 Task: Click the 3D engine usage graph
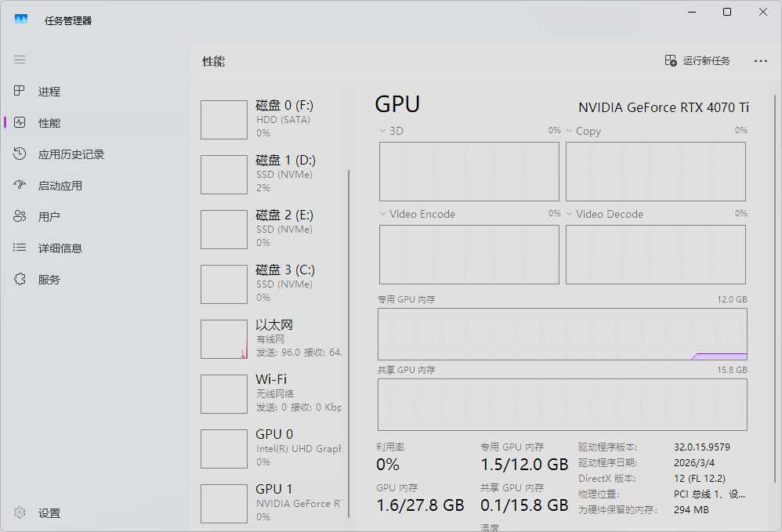(469, 172)
